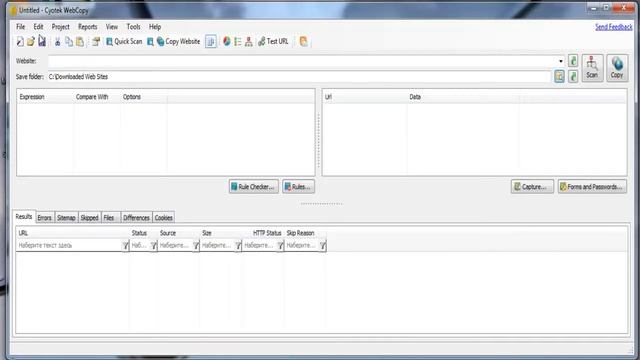Image resolution: width=640 pixels, height=360 pixels.
Task: Open the sitemap diagram toolbar icon
Action: tap(249, 41)
